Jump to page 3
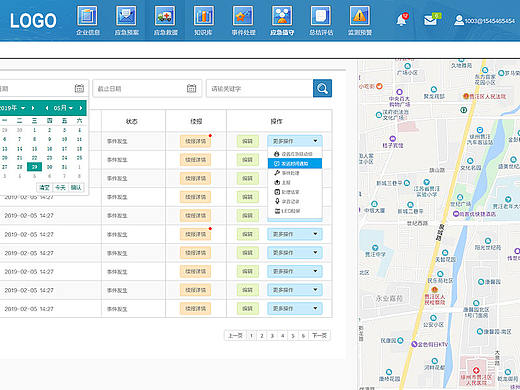The width and height of the screenshot is (520, 390). (x=272, y=336)
